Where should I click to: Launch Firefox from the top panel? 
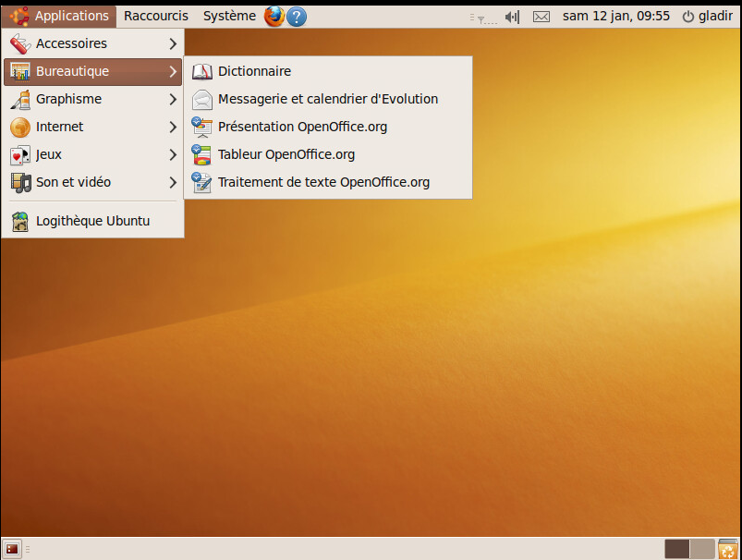(x=274, y=16)
